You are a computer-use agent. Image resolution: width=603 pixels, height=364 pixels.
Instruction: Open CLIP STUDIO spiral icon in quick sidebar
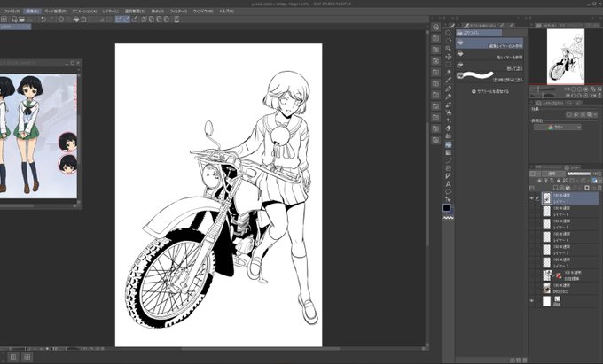click(435, 27)
